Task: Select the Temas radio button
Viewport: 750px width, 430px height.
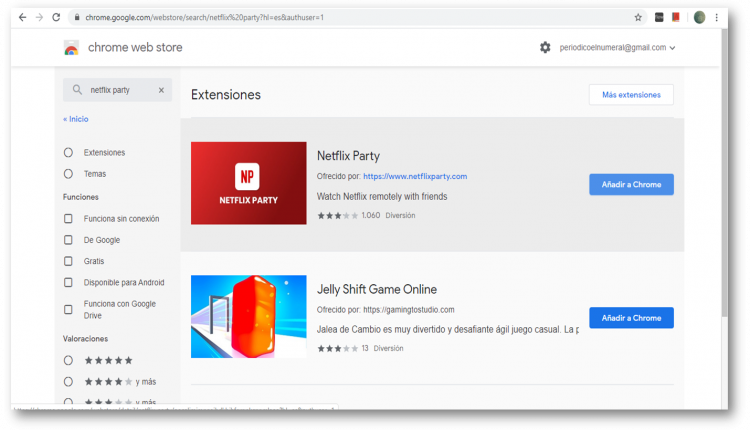Action: point(68,174)
